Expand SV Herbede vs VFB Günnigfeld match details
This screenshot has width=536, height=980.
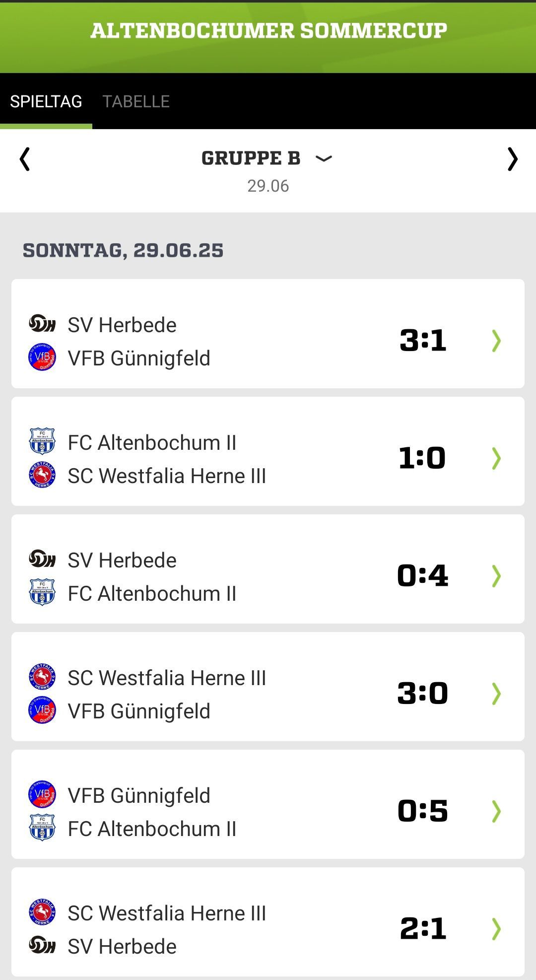pyautogui.click(x=496, y=341)
